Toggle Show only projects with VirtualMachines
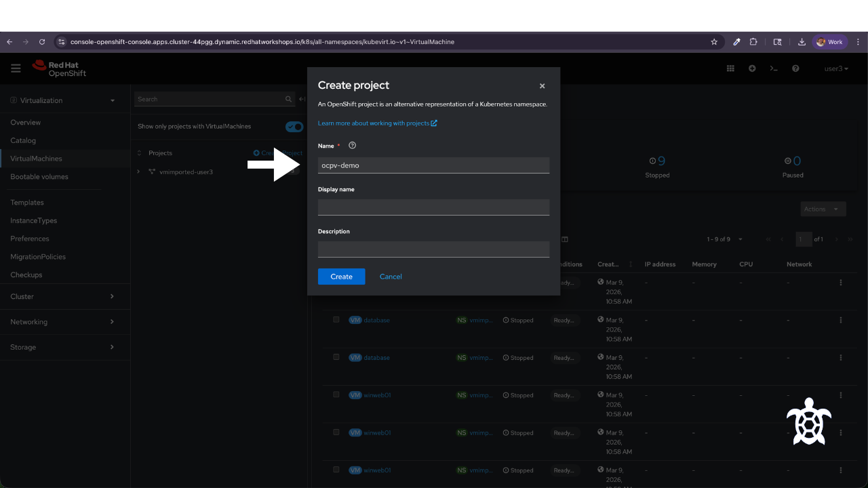 [294, 127]
